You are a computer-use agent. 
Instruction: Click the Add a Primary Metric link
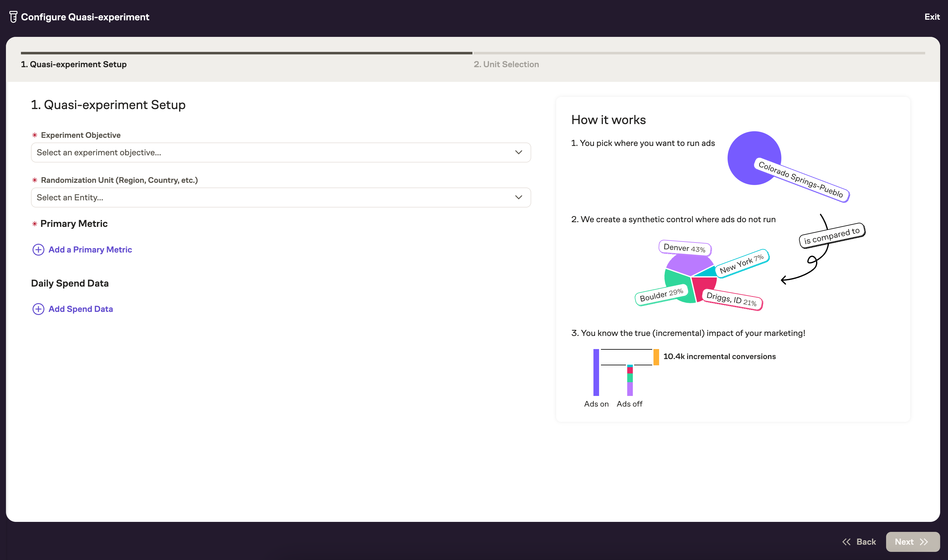(90, 249)
